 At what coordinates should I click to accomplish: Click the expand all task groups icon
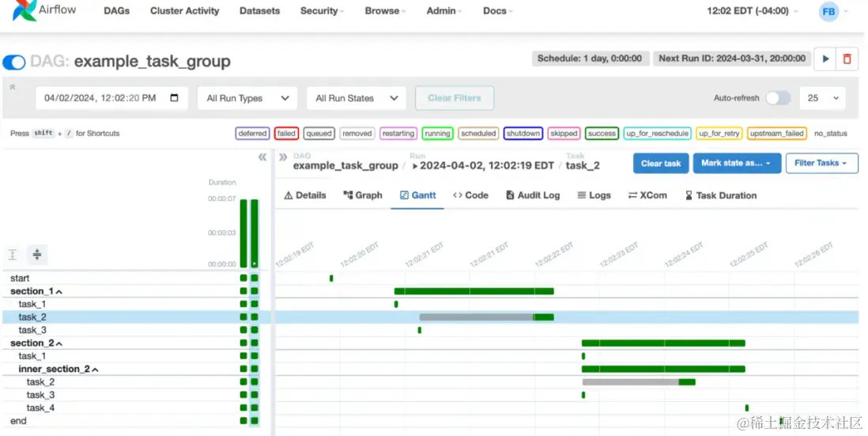[13, 255]
